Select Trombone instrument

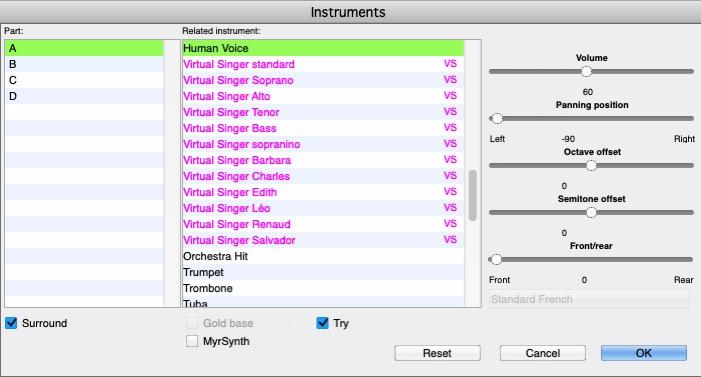323,288
